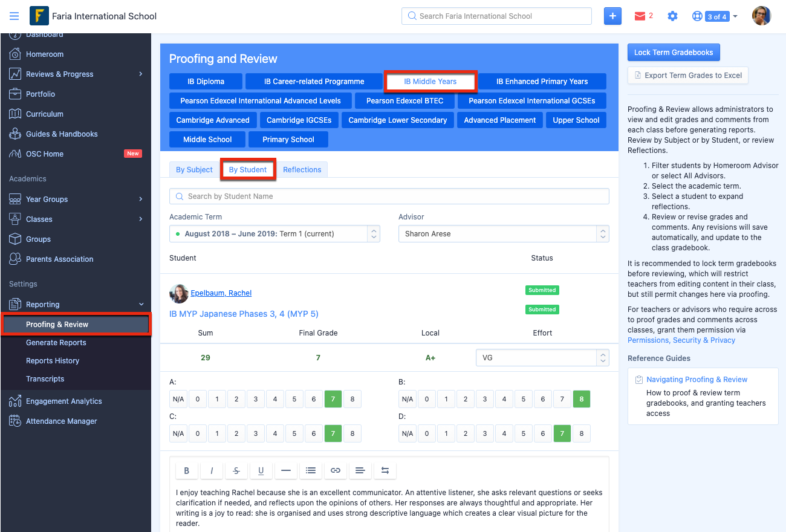This screenshot has width=786, height=532.
Task: Toggle italic in comment editor
Action: pos(212,470)
